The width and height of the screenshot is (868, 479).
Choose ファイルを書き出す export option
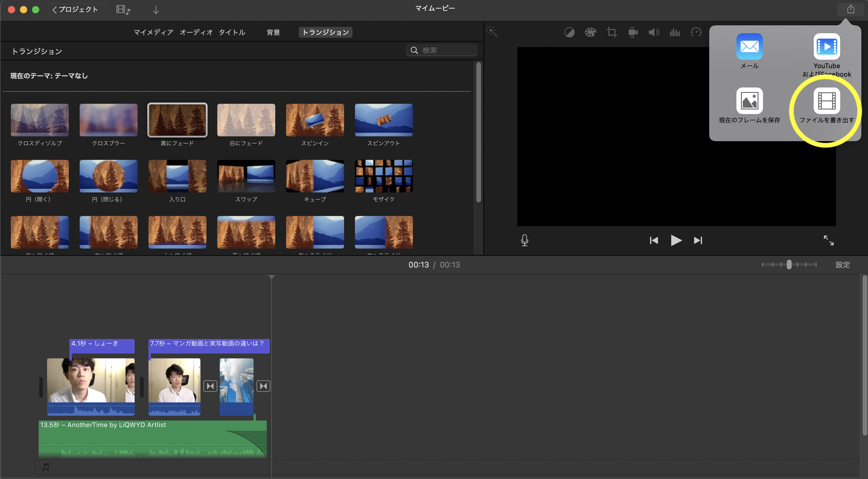click(x=827, y=101)
